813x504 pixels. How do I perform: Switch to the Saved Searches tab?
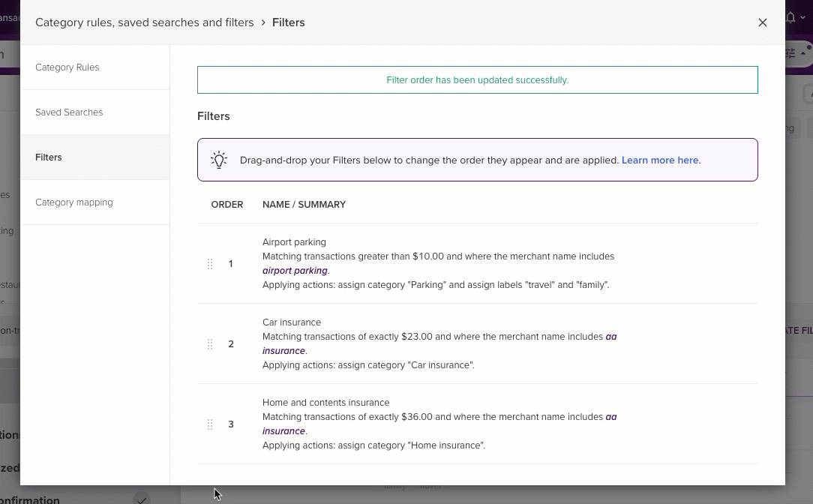pos(69,112)
